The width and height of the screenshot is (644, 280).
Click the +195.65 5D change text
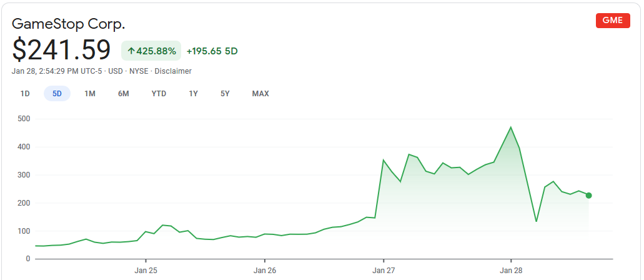(x=212, y=51)
